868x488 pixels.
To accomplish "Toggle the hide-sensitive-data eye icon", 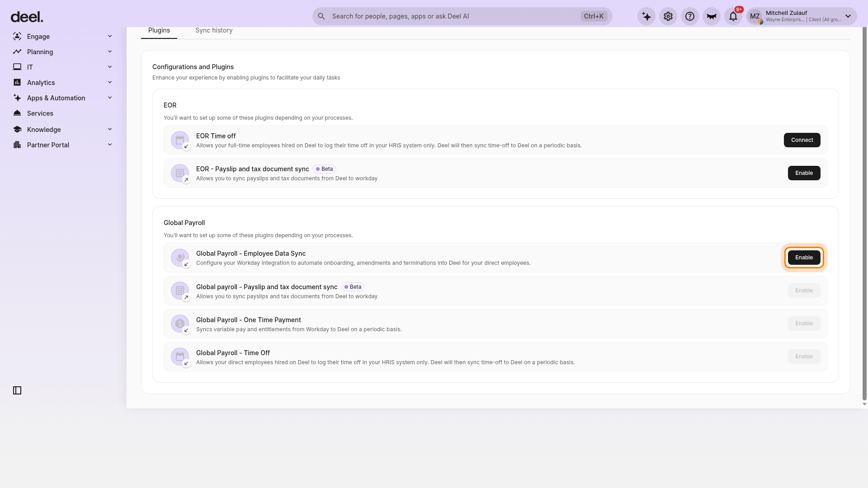I will tap(712, 16).
